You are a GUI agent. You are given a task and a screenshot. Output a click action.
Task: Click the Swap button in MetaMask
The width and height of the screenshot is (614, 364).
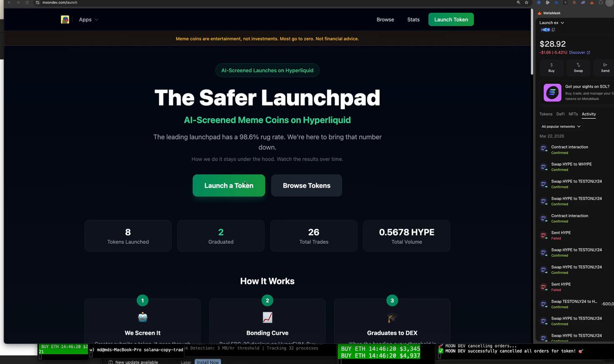pyautogui.click(x=578, y=67)
